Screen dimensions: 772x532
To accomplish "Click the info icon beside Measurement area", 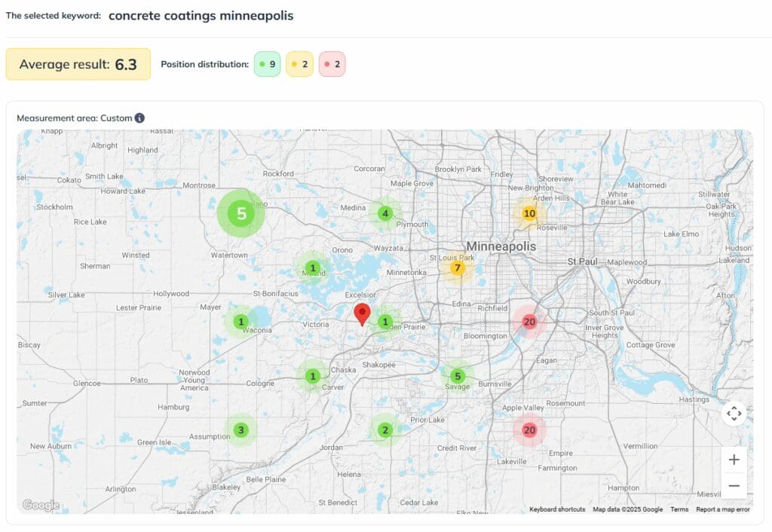I will click(139, 118).
